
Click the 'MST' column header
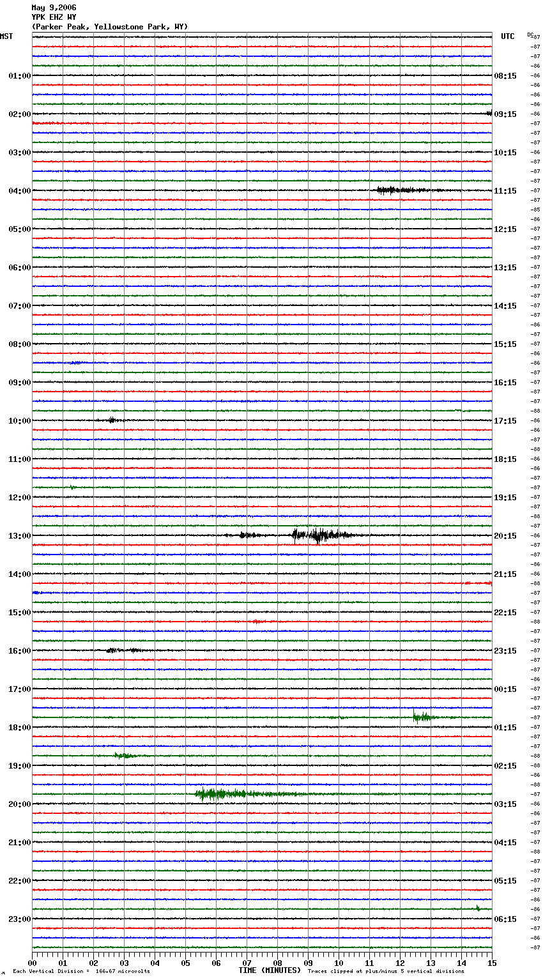(x=6, y=36)
